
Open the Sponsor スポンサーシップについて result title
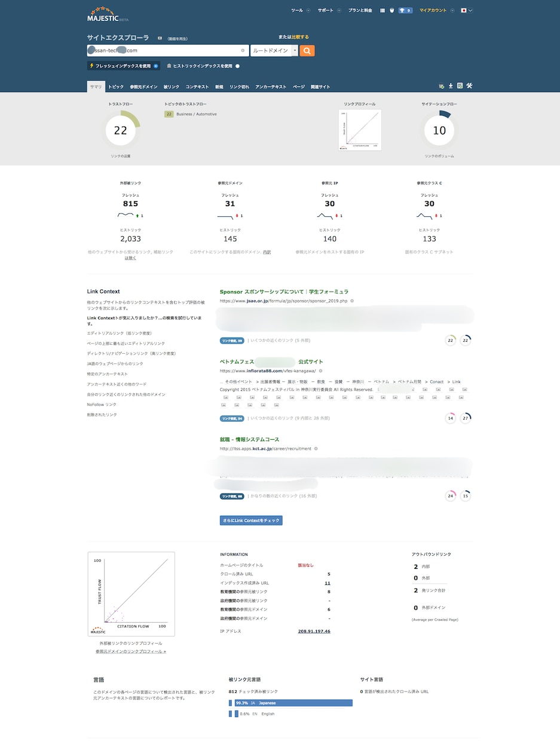[284, 292]
